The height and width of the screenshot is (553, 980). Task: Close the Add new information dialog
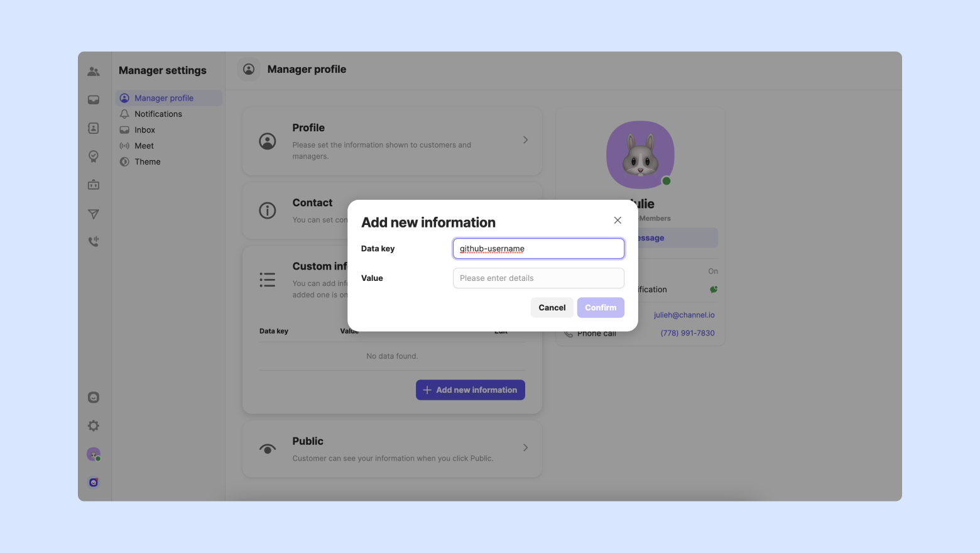click(x=618, y=220)
